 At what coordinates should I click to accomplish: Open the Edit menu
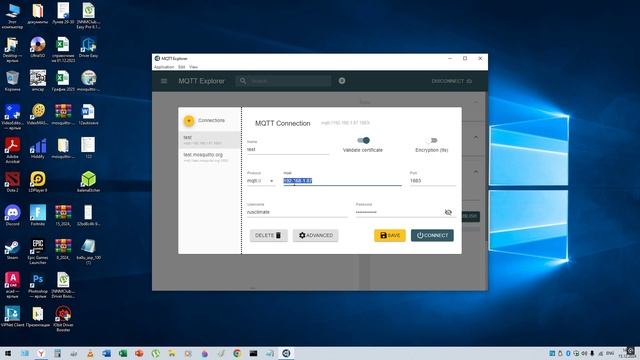point(182,67)
